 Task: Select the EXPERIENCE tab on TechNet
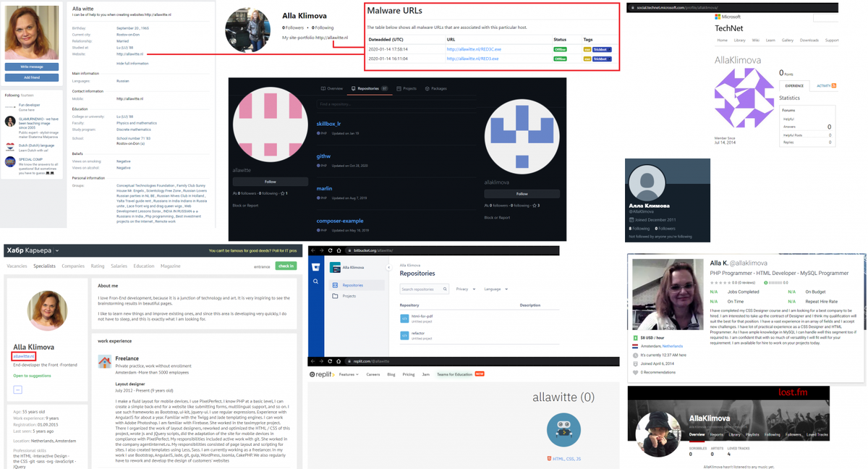(x=794, y=86)
